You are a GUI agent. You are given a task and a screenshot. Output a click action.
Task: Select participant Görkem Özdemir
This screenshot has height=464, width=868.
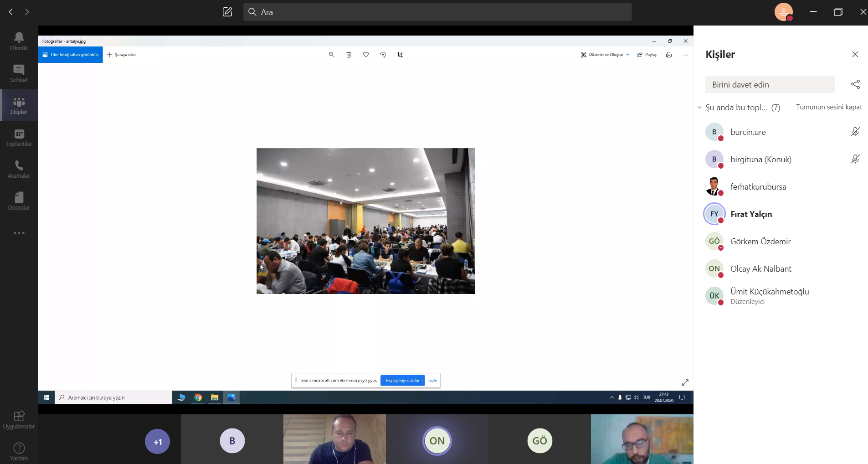click(781, 241)
